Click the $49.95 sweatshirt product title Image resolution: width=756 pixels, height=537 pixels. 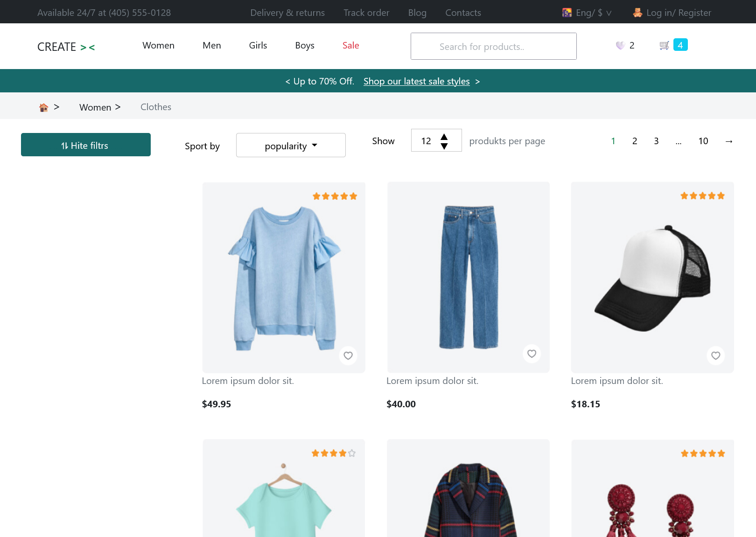tap(248, 381)
